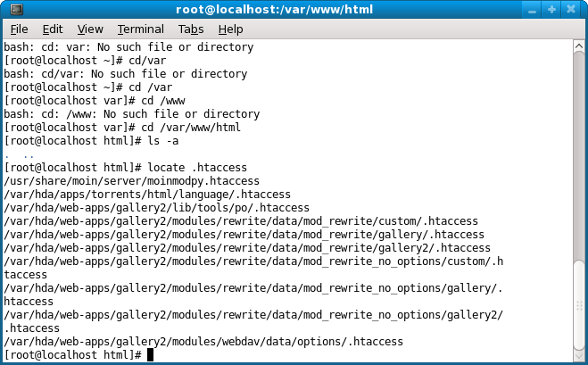Open the Help menu
The height and width of the screenshot is (365, 588).
(x=230, y=29)
